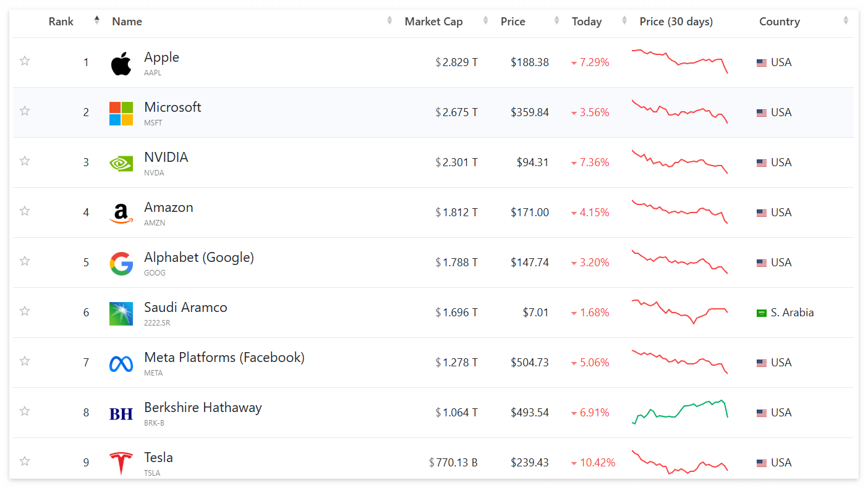Star Alphabet (Google) as a favorite
868x488 pixels.
tap(25, 261)
